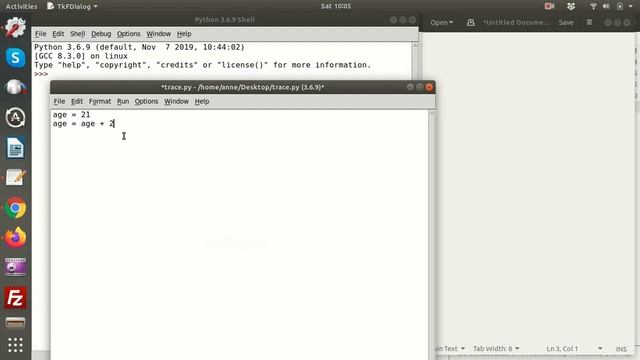This screenshot has width=640, height=360.
Task: Change the Tab Width: 8 dropdown
Action: pyautogui.click(x=496, y=349)
